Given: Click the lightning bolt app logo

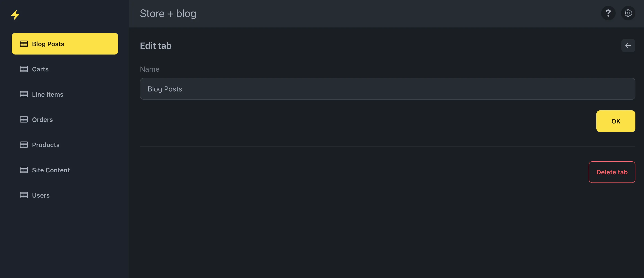Looking at the screenshot, I should 16,15.
